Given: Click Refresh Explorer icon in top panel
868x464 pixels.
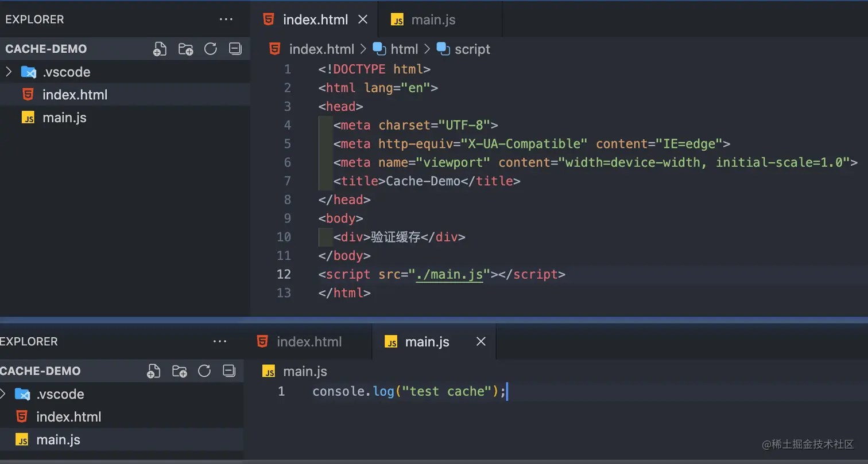Looking at the screenshot, I should point(211,49).
